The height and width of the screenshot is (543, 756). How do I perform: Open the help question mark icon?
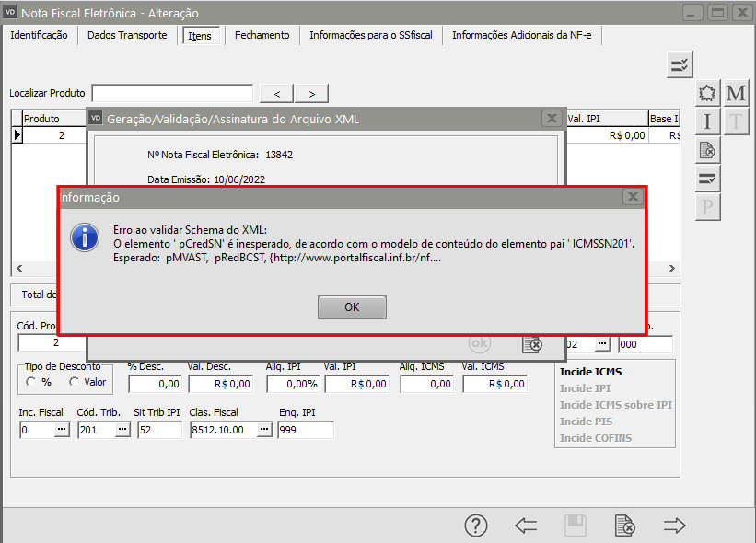click(x=475, y=526)
